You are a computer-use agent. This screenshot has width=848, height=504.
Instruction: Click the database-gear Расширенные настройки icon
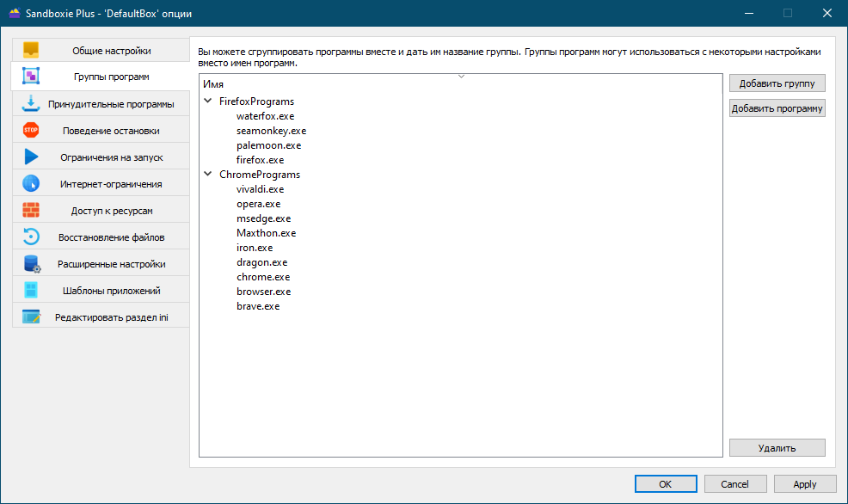coord(31,263)
